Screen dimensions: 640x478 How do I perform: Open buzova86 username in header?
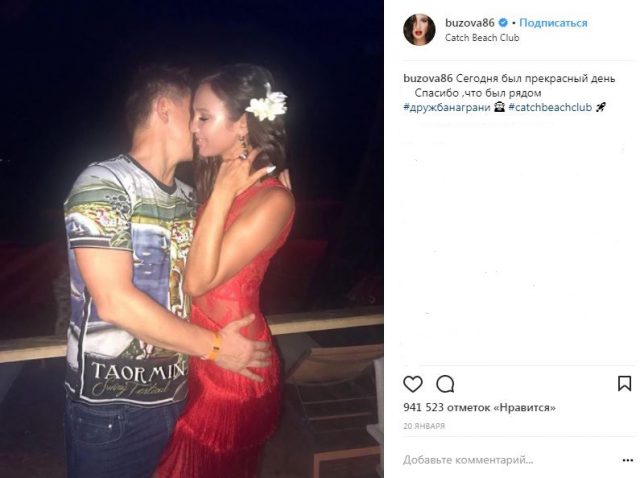coord(470,23)
